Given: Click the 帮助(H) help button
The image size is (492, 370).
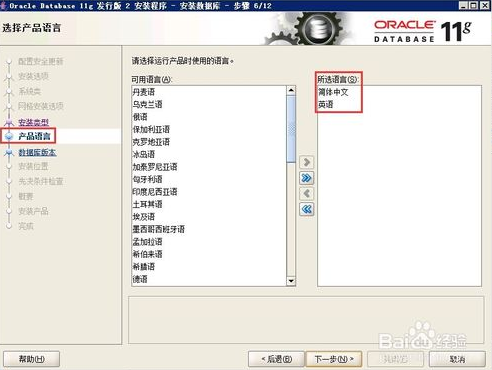Looking at the screenshot, I should (32, 359).
